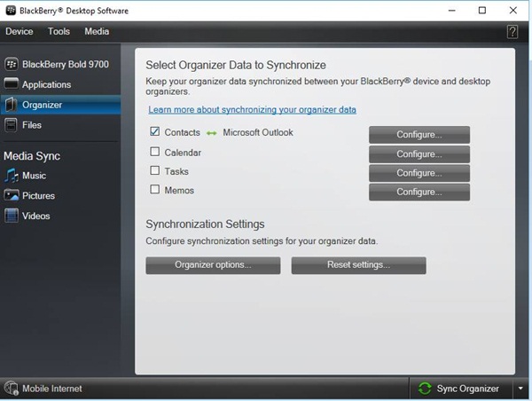The width and height of the screenshot is (532, 401).
Task: Click the Tasks label
Action: pos(176,171)
